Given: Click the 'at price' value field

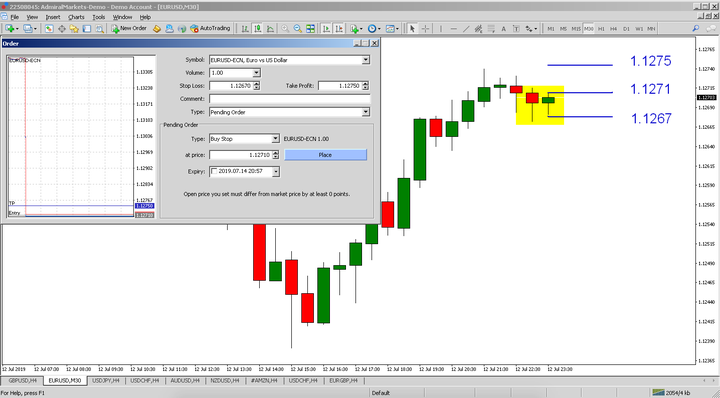Looking at the screenshot, I should [x=240, y=155].
